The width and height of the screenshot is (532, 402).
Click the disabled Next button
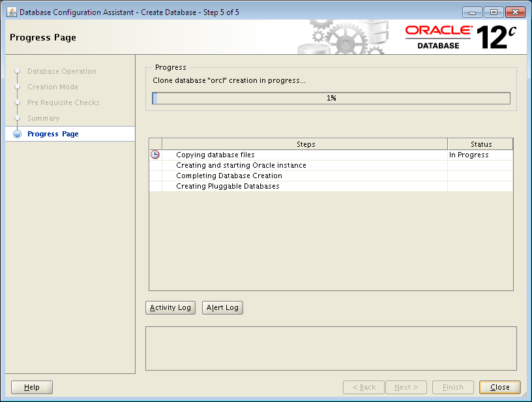click(406, 386)
